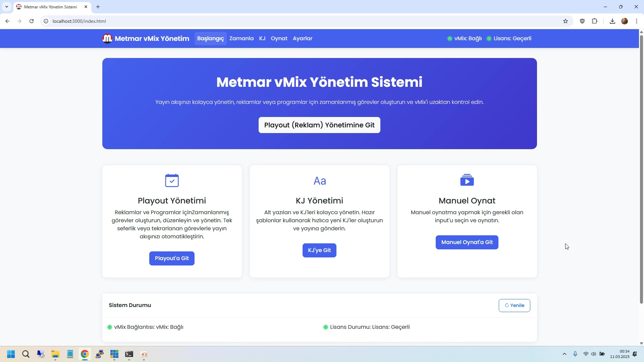Click the microphone icon in system tray
644x362 pixels.
575,354
